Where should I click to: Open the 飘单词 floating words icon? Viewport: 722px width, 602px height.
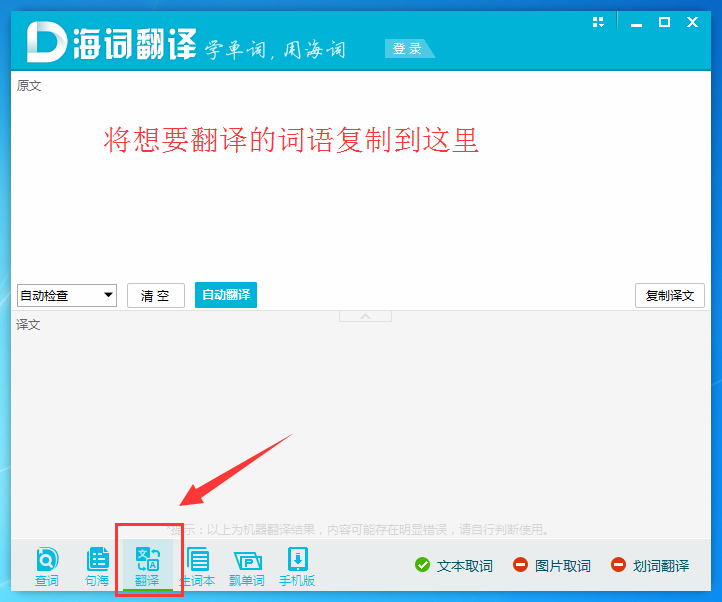247,565
